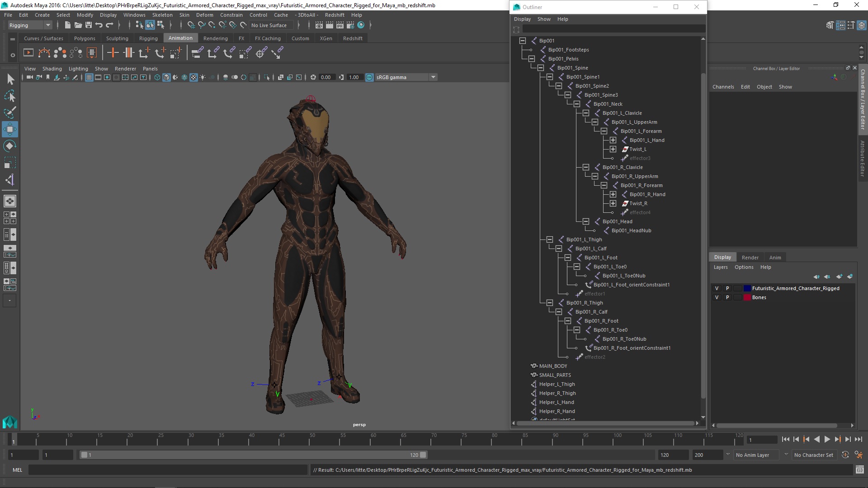This screenshot has width=868, height=488.
Task: Open the Channels menu in Channel Box
Action: pos(723,87)
